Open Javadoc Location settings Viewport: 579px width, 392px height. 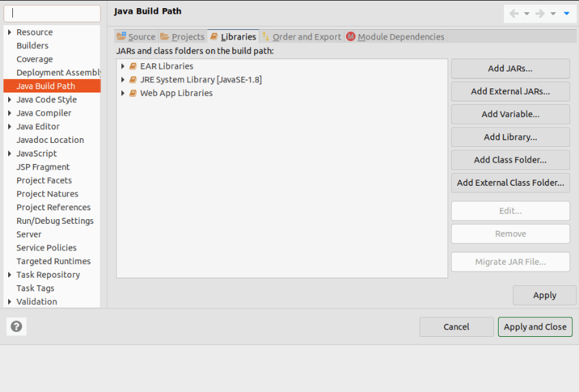(x=50, y=140)
